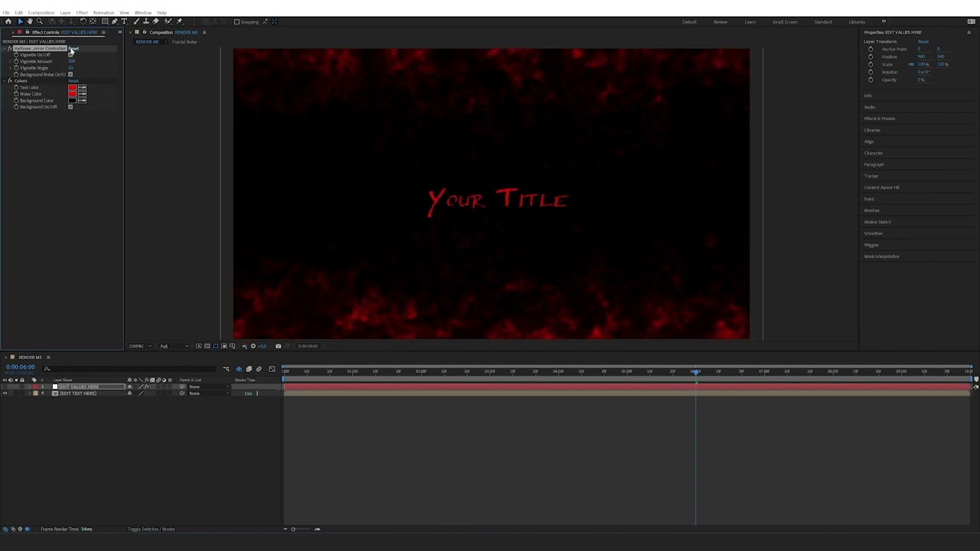
Task: Expand the EDIT VALUES HERE layer
Action: tap(29, 386)
